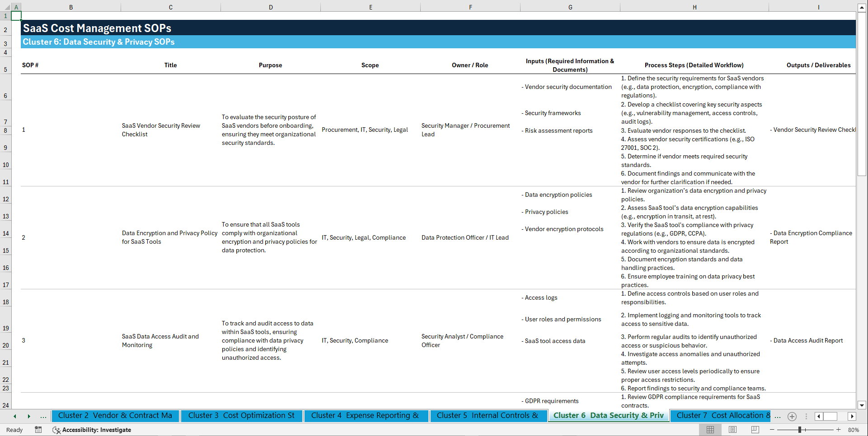Click the Zoom Out minus icon
The height and width of the screenshot is (436, 868).
[772, 430]
